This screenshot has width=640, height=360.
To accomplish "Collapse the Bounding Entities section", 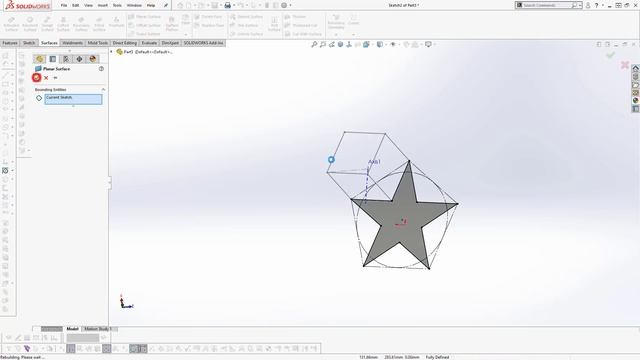I will pos(103,89).
